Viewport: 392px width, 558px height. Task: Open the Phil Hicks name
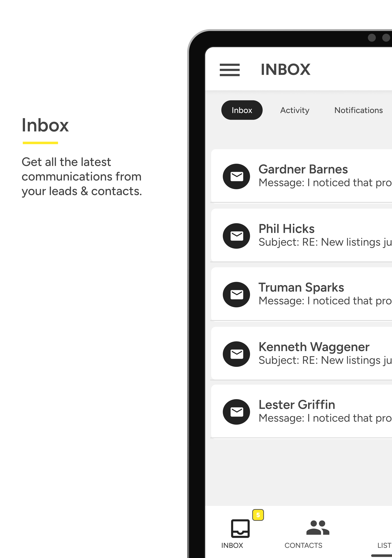(287, 229)
